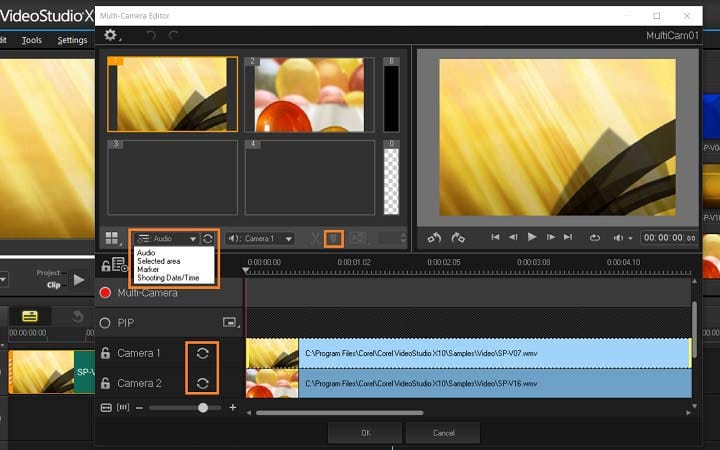Click the Sync button beside sync source dropdown
This screenshot has width=720, height=450.
(208, 238)
